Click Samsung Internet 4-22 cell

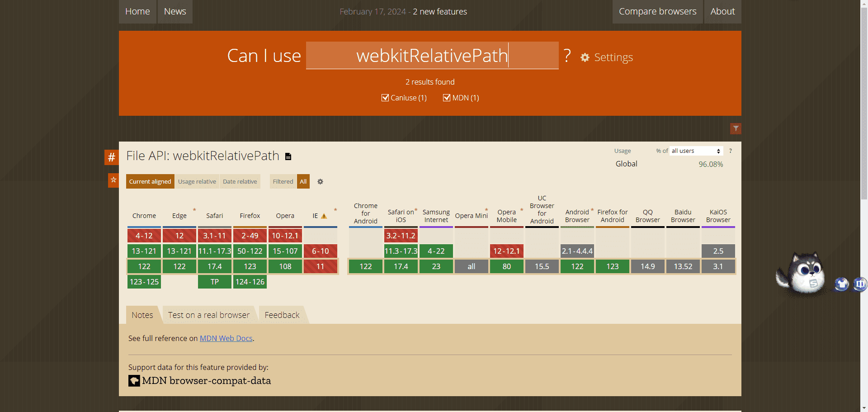point(436,251)
